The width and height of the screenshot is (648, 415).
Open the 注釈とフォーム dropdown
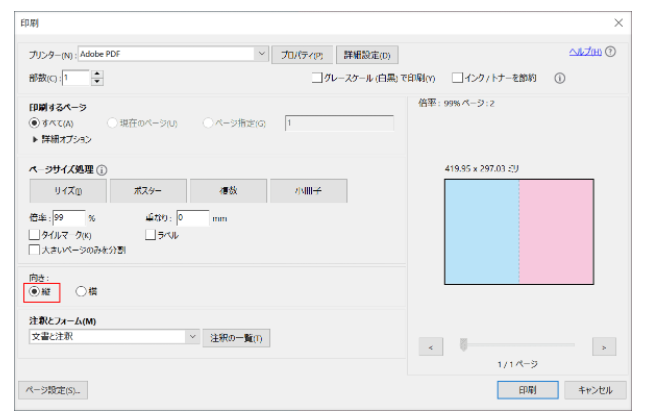click(x=193, y=337)
